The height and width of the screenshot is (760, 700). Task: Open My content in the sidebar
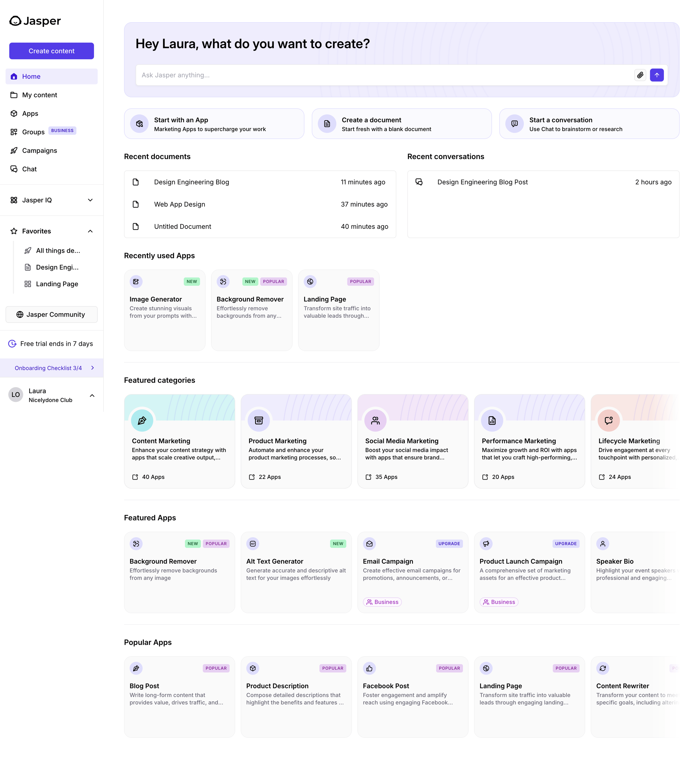tap(52, 95)
